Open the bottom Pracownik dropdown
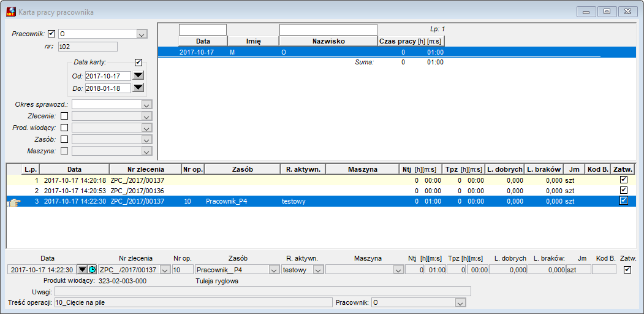Screen dimensions: 644x314 point(461,303)
